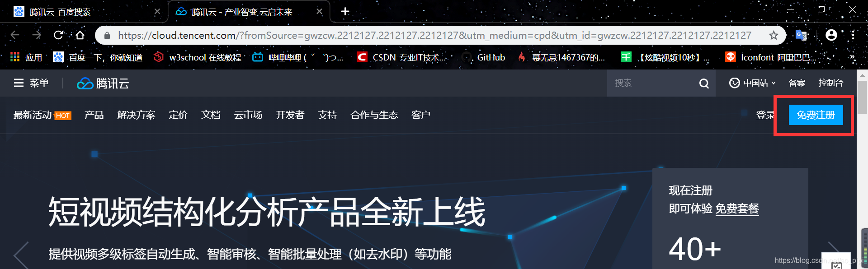This screenshot has width=868, height=269.
Task: Open the Chrome profile avatar
Action: click(831, 35)
